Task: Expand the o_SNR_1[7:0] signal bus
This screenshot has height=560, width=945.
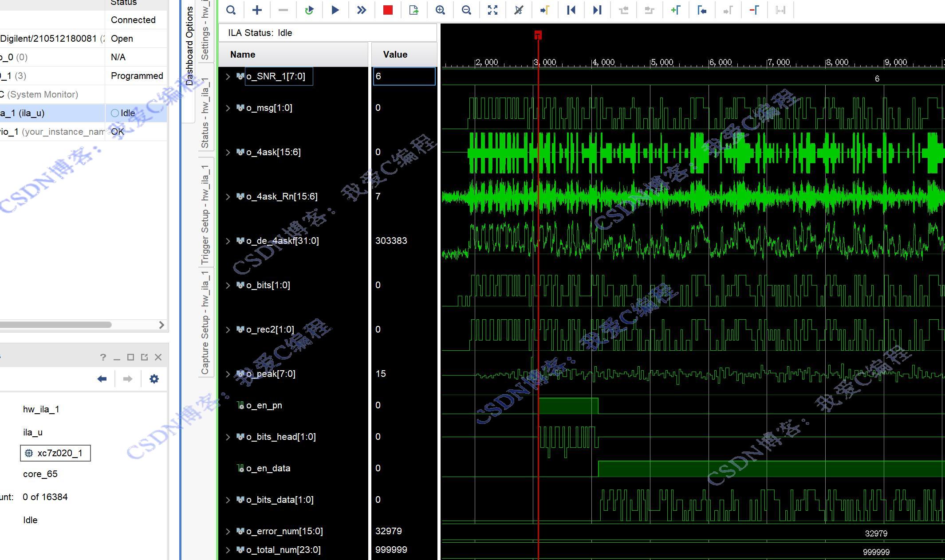Action: tap(228, 77)
